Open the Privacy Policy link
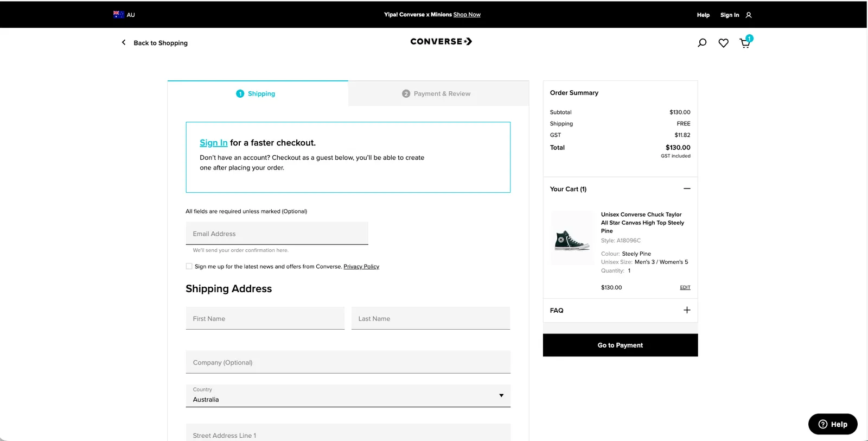 pyautogui.click(x=361, y=267)
